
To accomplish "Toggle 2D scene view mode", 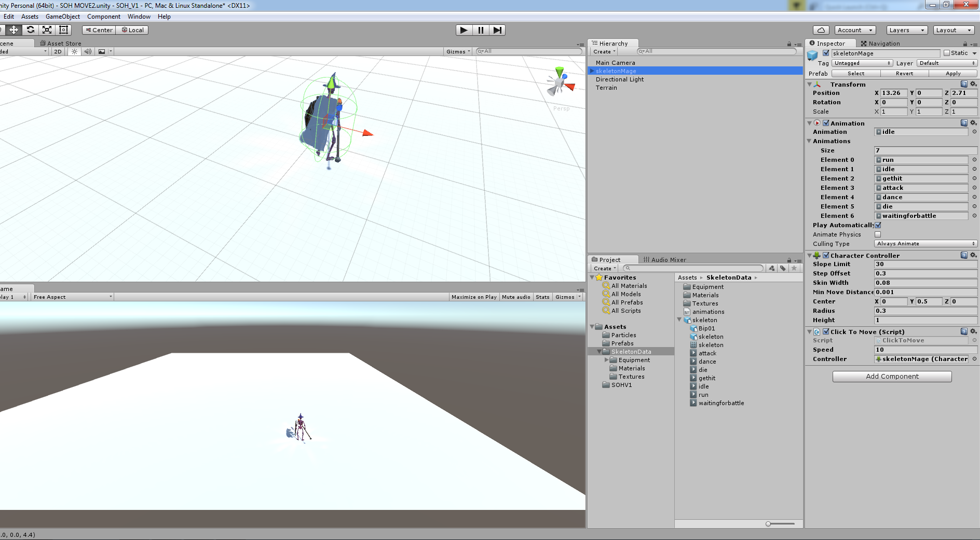I will coord(58,51).
